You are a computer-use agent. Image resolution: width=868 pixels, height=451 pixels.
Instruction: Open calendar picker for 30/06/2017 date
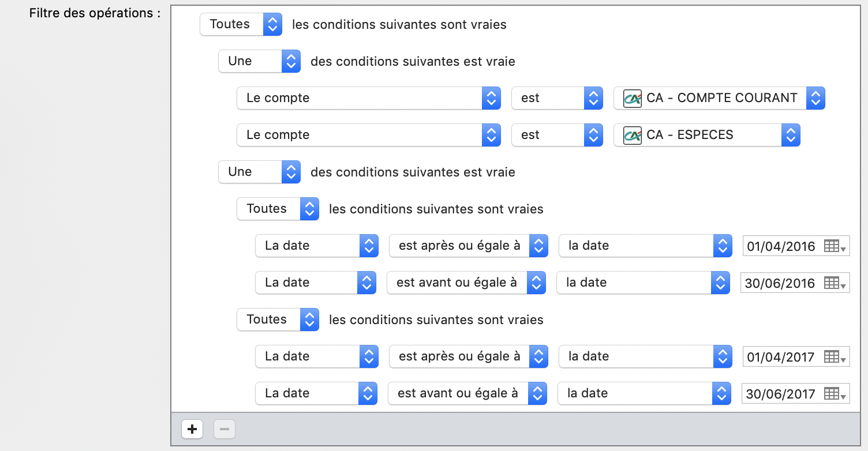click(x=834, y=394)
